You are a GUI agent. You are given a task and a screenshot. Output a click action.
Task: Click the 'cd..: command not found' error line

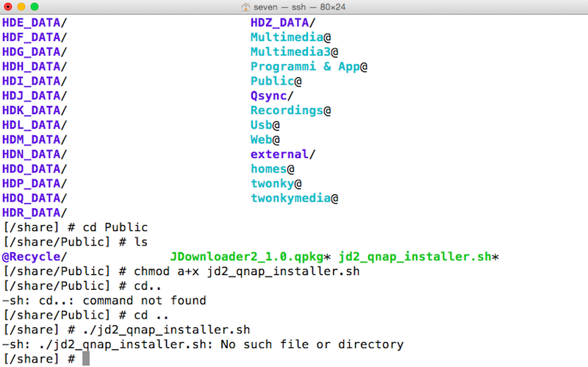[x=104, y=300]
